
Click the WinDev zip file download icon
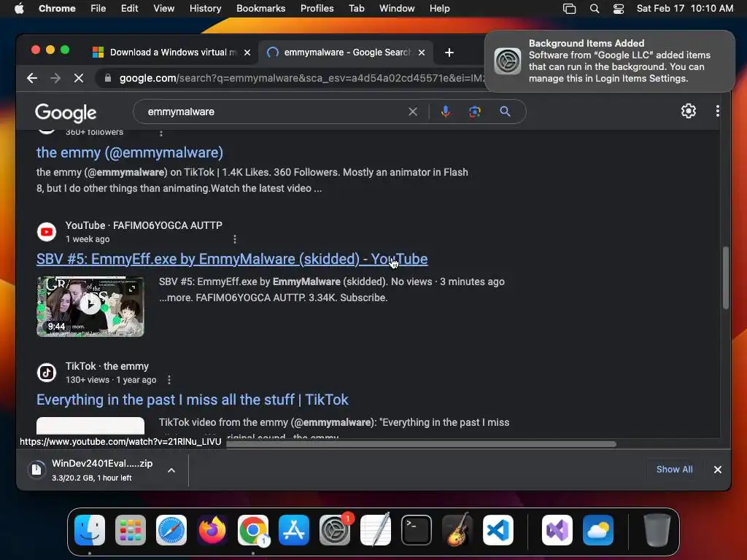(36, 470)
